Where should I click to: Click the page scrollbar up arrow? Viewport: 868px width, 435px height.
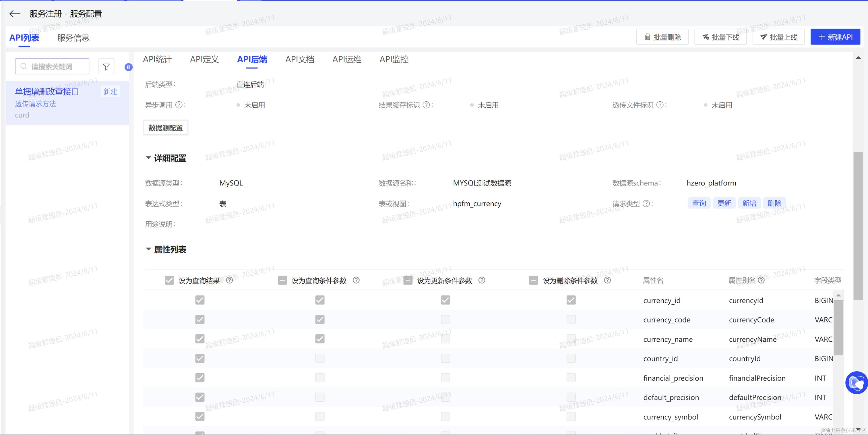[x=858, y=58]
